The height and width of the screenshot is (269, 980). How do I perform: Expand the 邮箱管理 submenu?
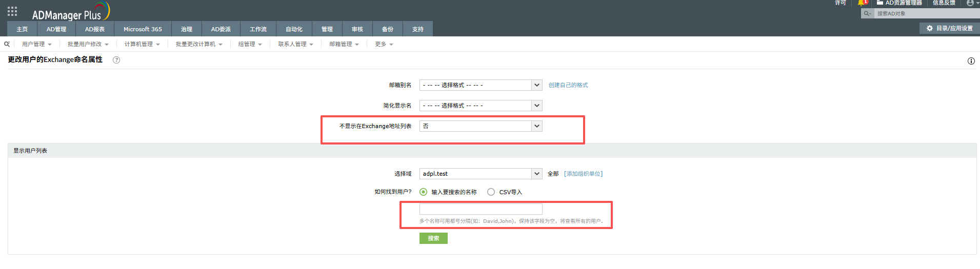pos(344,44)
